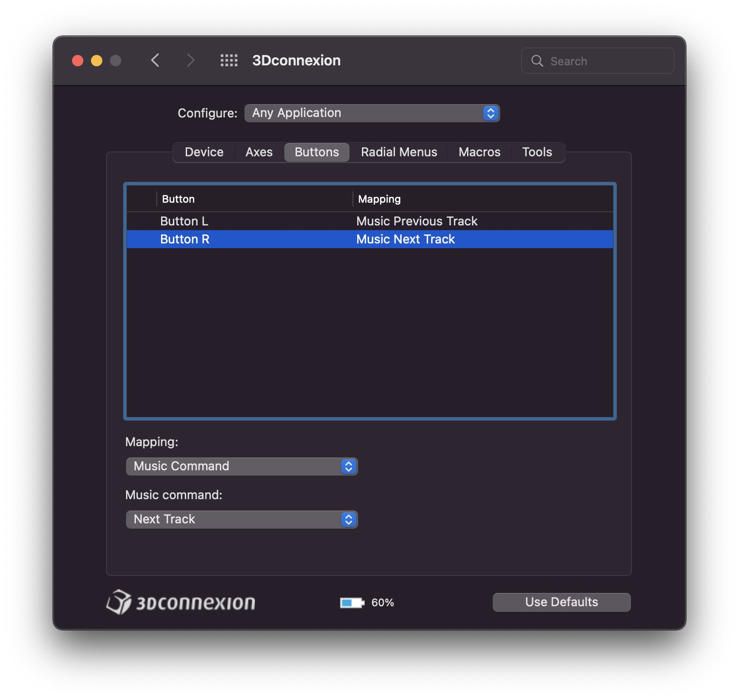The image size is (739, 700).
Task: Click the Mapping column header
Action: [x=483, y=199]
